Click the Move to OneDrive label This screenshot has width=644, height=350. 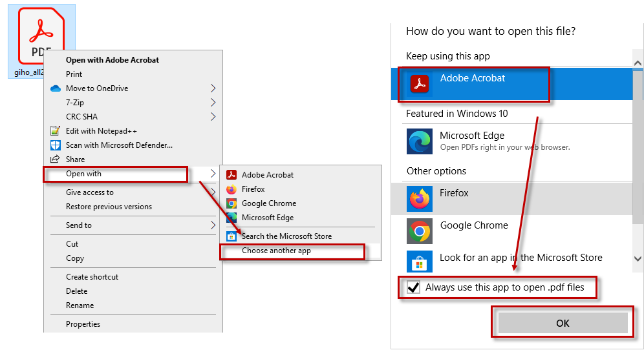coord(97,88)
